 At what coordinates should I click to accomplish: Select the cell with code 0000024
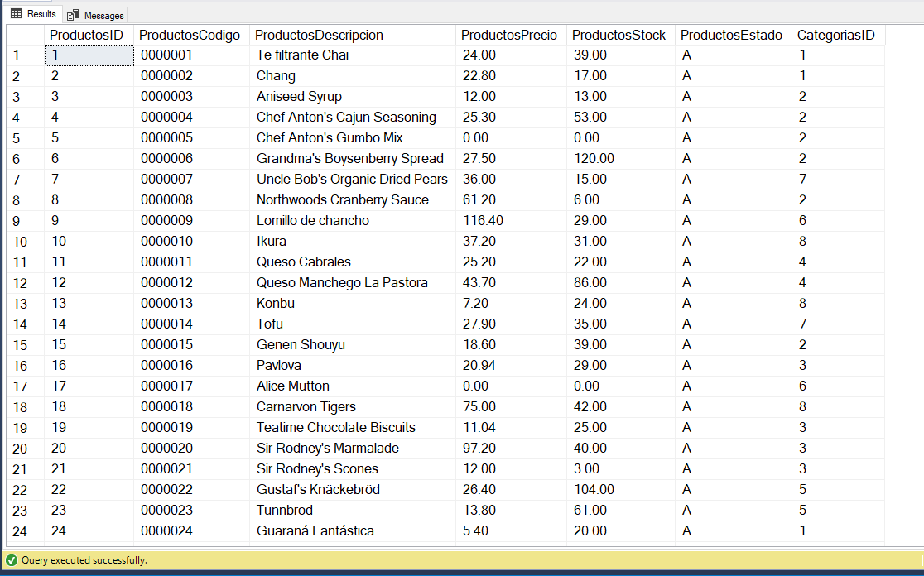tap(191, 531)
